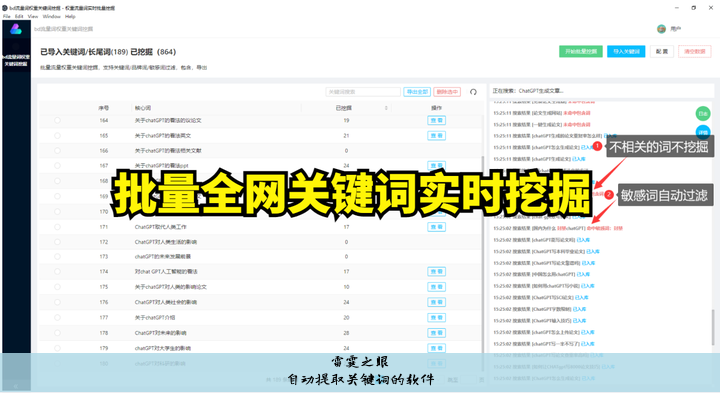
Task: Select the checkbox for row 178
Action: tap(57, 333)
